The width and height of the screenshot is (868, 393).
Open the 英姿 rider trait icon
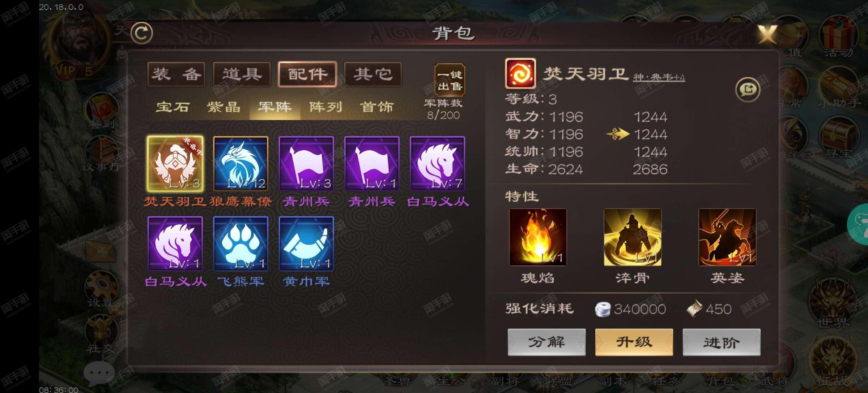(727, 237)
